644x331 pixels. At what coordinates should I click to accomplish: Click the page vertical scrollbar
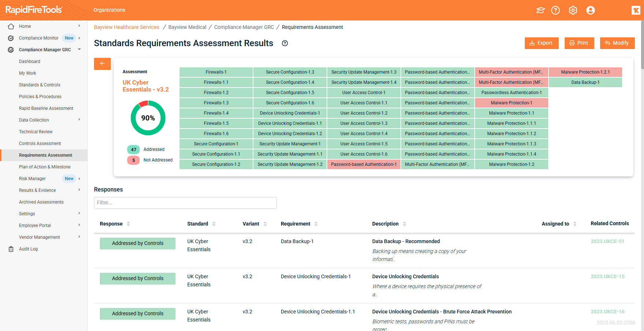coord(642,45)
